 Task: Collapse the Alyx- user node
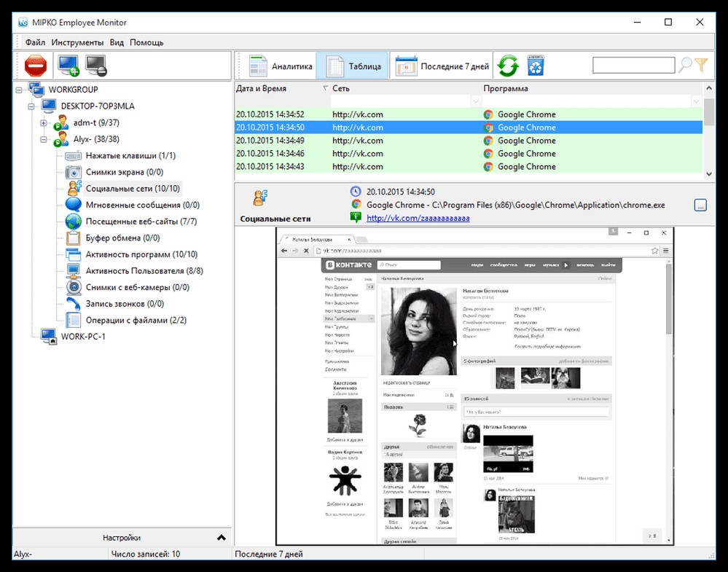[43, 139]
